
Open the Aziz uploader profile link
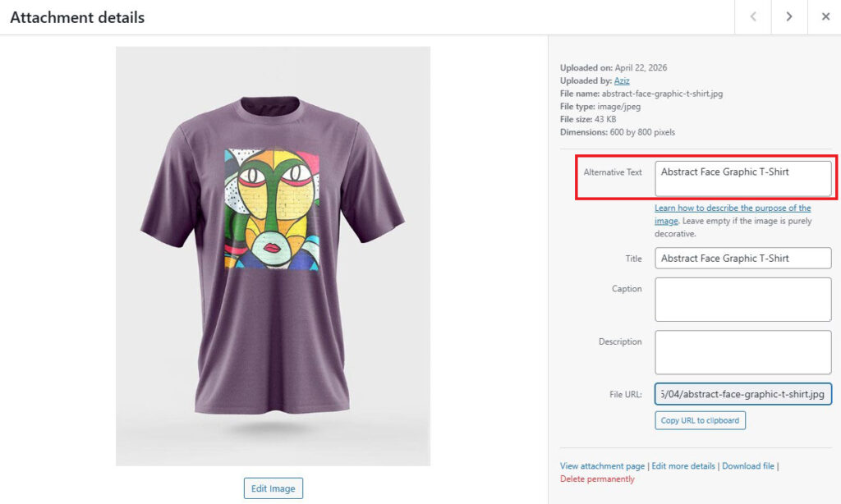click(x=620, y=80)
